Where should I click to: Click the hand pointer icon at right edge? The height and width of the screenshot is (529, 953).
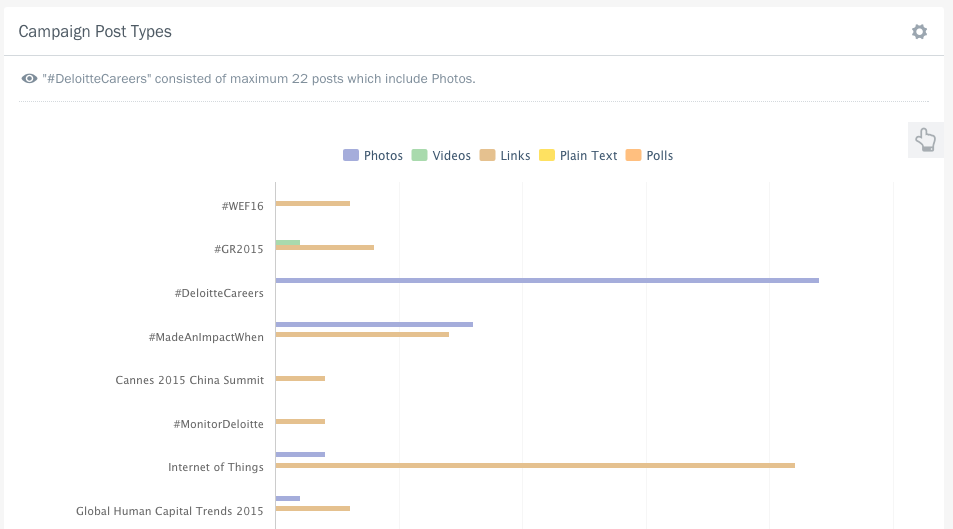[x=925, y=140]
